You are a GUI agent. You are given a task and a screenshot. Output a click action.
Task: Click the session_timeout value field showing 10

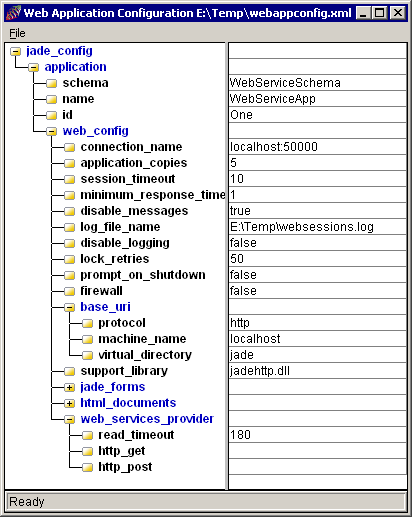point(317,179)
